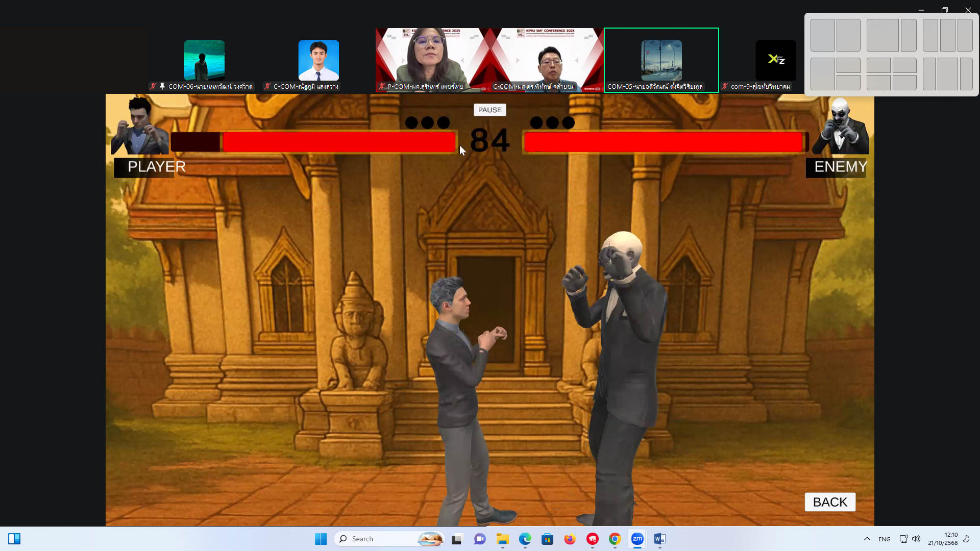Open the Widgets panel icon
Viewport: 980px width, 551px height.
click(x=14, y=539)
